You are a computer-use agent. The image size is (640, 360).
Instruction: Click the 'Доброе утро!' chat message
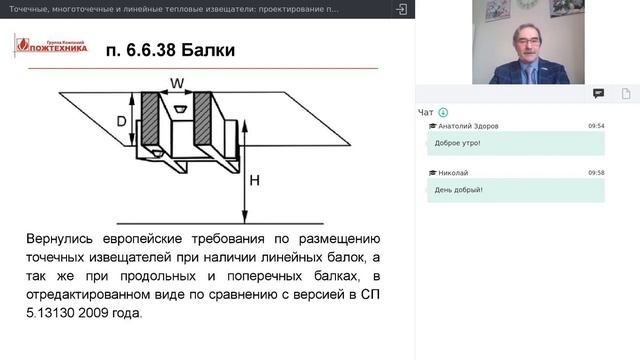click(516, 143)
